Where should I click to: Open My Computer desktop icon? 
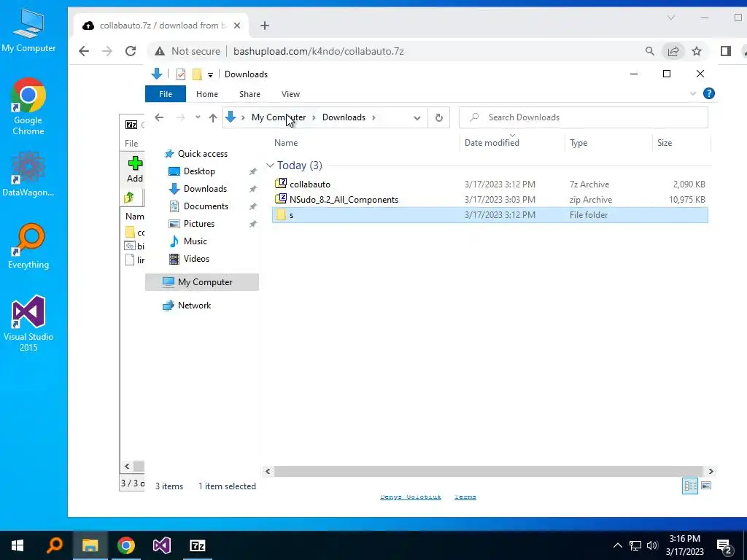tap(28, 30)
